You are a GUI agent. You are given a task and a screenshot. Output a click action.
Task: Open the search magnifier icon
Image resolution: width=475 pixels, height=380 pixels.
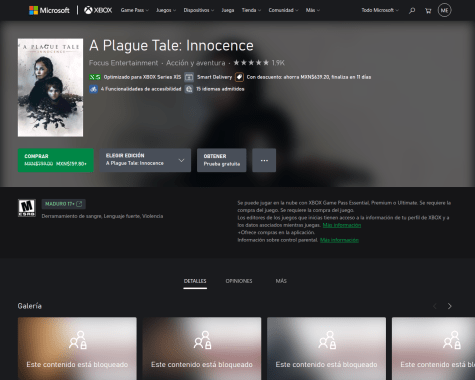412,11
